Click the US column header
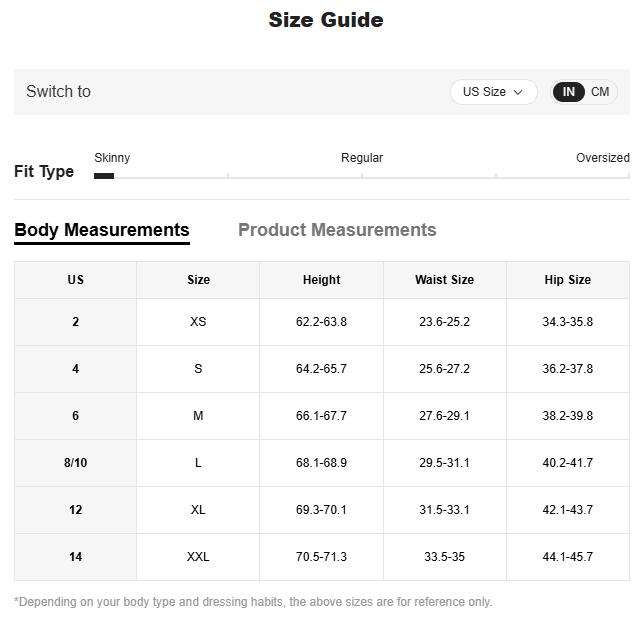This screenshot has width=643, height=622. [75, 280]
